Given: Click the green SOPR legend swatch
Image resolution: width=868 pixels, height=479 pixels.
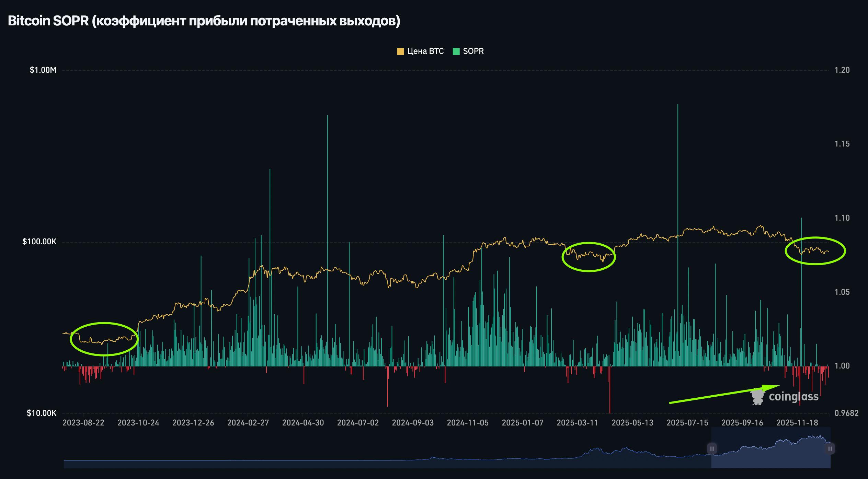Looking at the screenshot, I should tap(456, 52).
